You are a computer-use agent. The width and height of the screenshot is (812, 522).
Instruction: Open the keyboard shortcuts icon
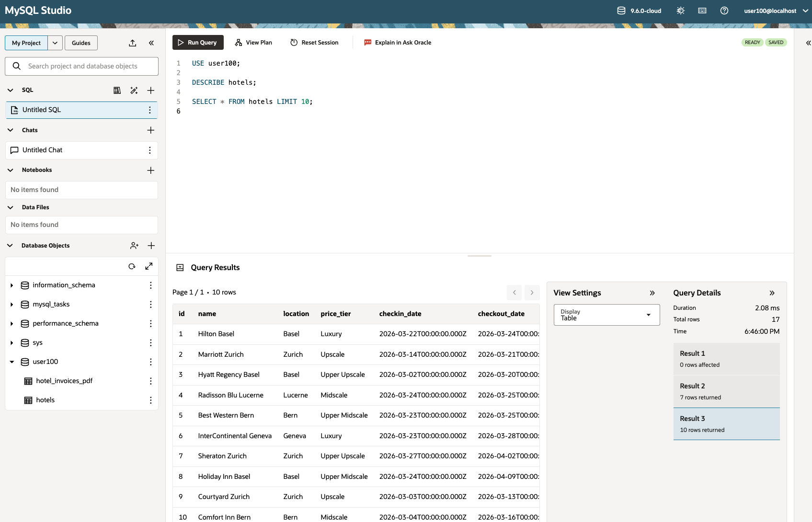(x=702, y=11)
